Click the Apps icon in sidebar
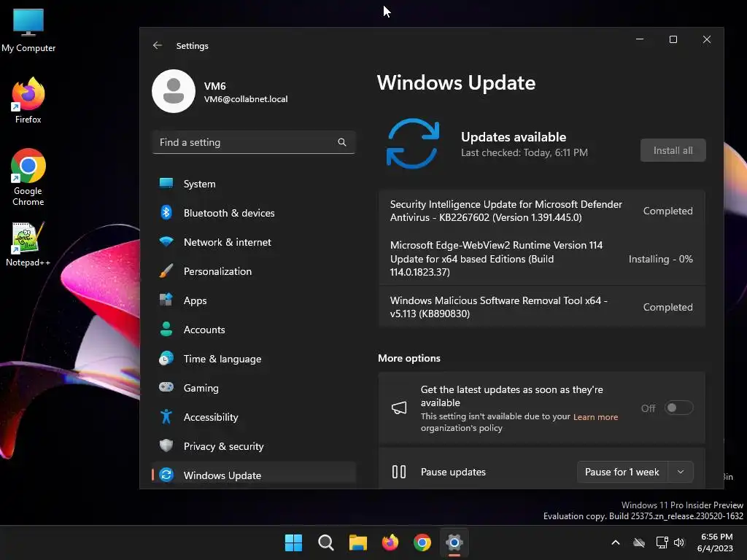 pyautogui.click(x=166, y=300)
